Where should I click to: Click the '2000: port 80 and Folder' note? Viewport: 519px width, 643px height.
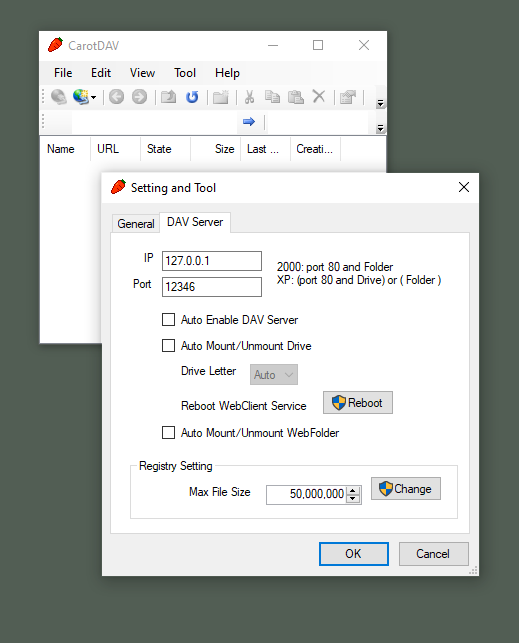tap(335, 267)
